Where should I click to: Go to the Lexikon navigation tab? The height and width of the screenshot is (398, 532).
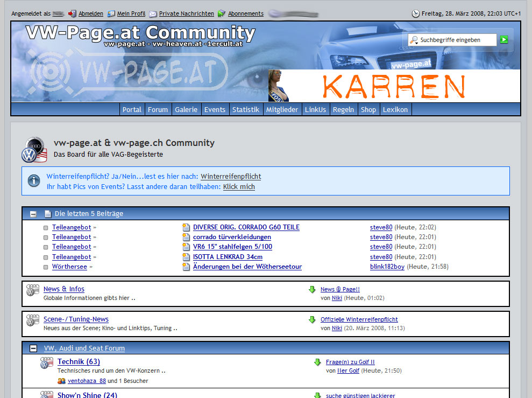(395, 109)
